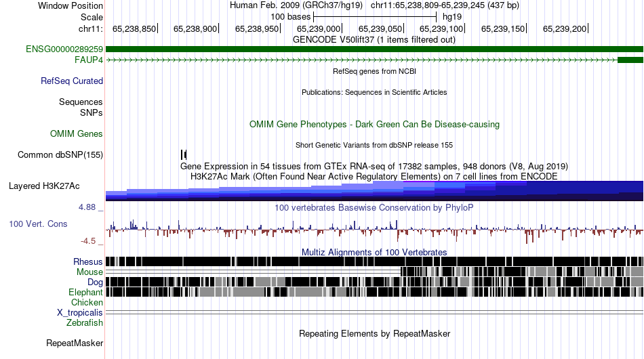Click the FAUP4 intron arrow line

(361, 60)
